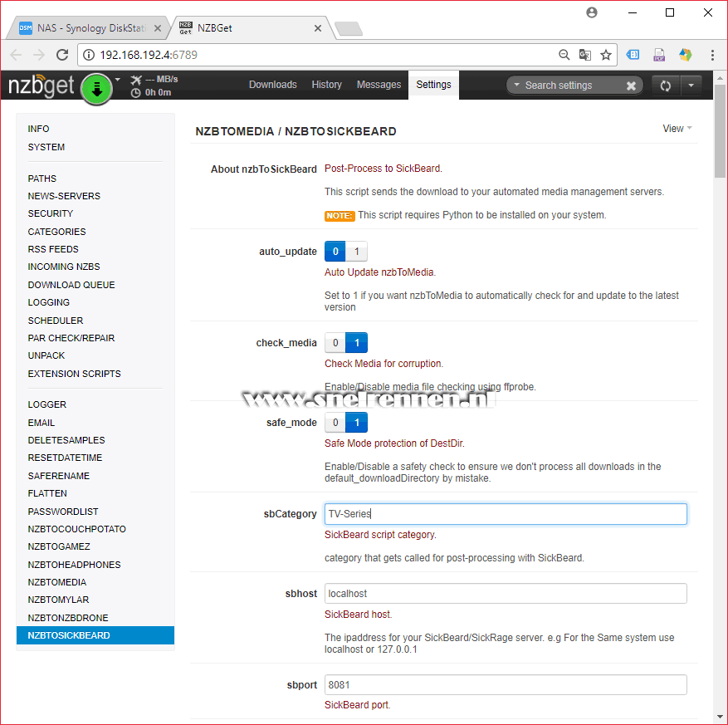This screenshot has width=728, height=725.
Task: Open the dropdown arrow beside the green download button
Action: 118,80
